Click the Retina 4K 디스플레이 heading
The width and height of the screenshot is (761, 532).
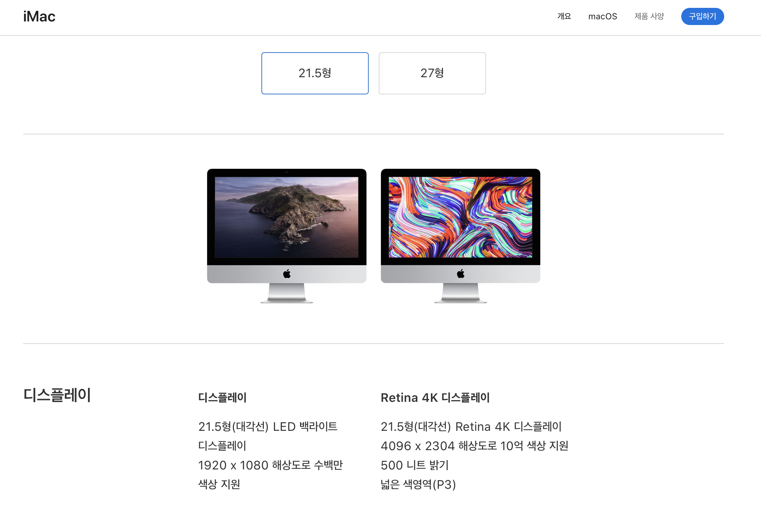click(x=435, y=398)
